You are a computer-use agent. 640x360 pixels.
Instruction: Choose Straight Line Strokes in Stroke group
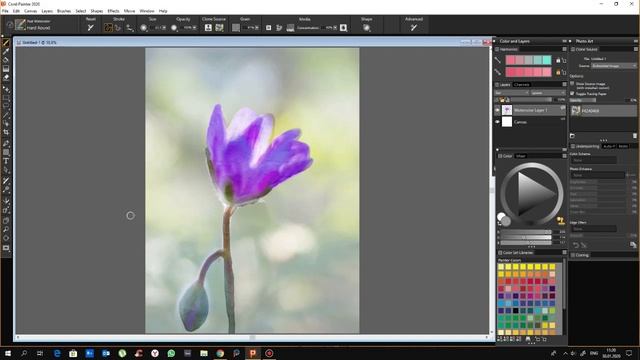tap(118, 28)
